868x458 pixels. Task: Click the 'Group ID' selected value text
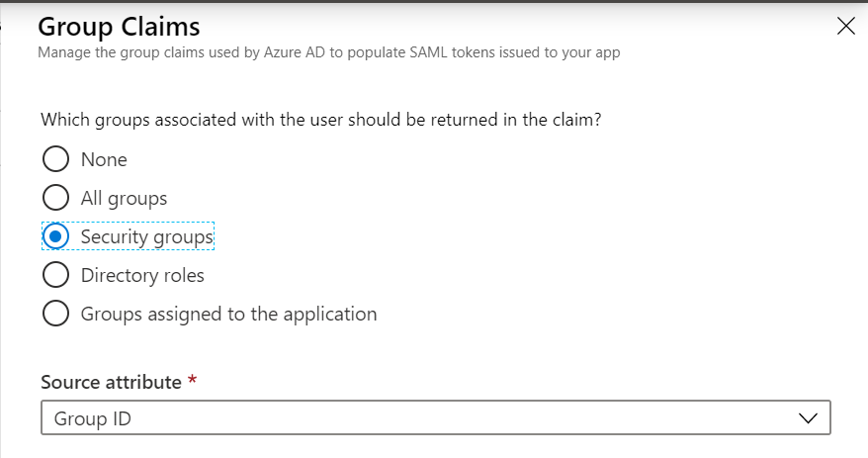tap(93, 418)
